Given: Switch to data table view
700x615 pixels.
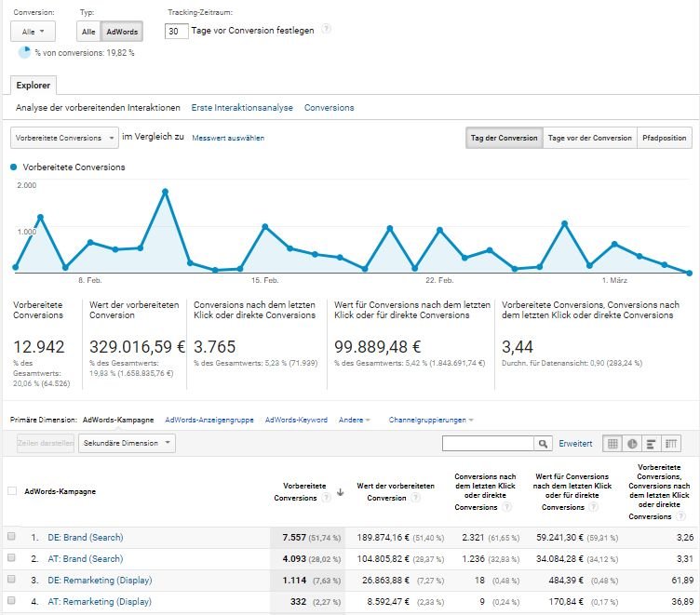Looking at the screenshot, I should coord(612,444).
